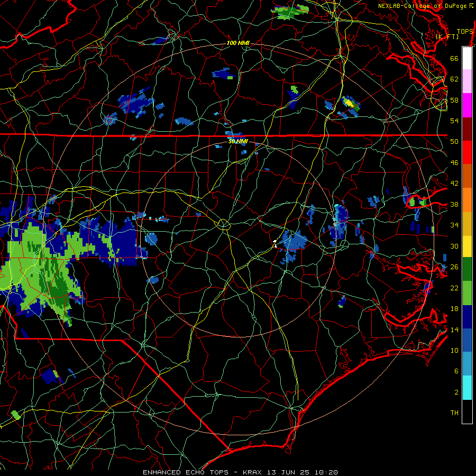Screen dimensions: 476x476
Task: Click the '62' legend value
Action: [x=454, y=79]
